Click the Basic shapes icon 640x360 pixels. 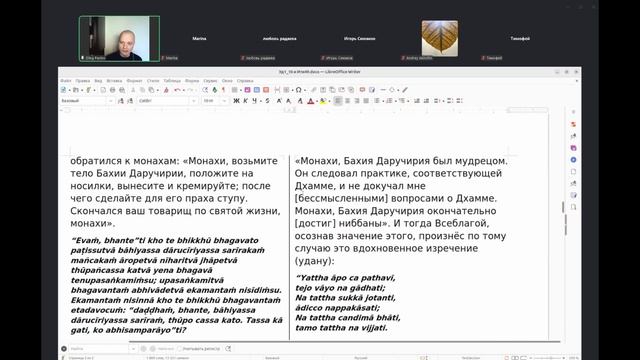point(392,90)
